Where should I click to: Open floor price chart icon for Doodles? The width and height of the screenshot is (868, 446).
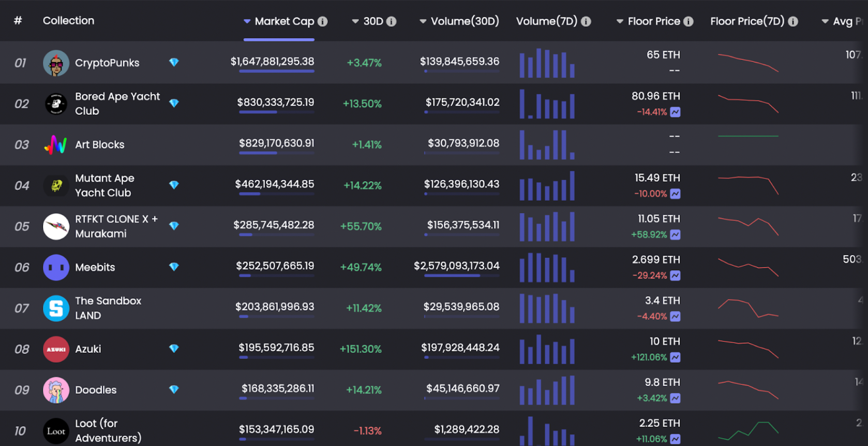675,398
